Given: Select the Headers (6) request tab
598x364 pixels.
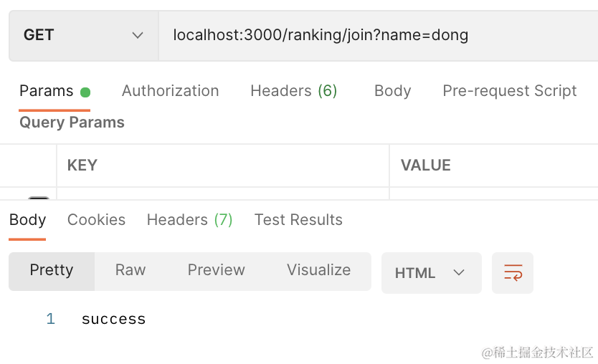Looking at the screenshot, I should (293, 91).
